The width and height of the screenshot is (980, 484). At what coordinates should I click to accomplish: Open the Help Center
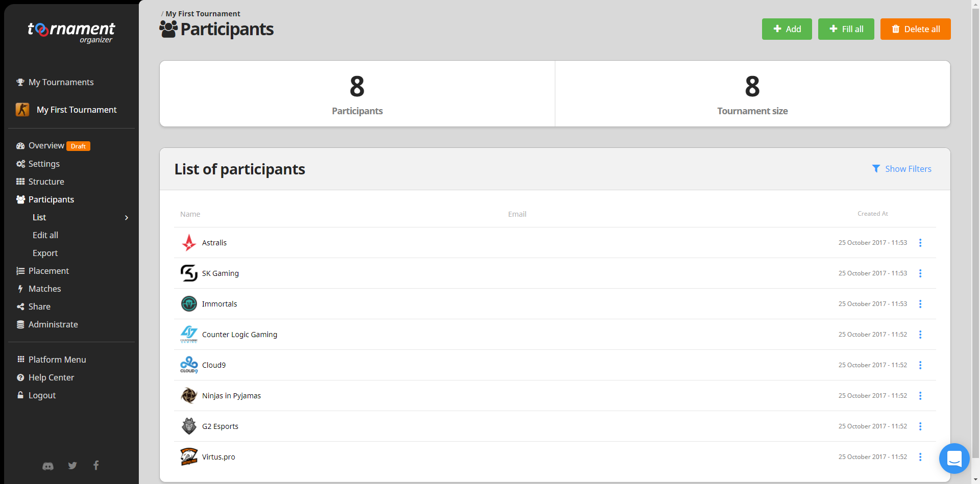(x=51, y=377)
